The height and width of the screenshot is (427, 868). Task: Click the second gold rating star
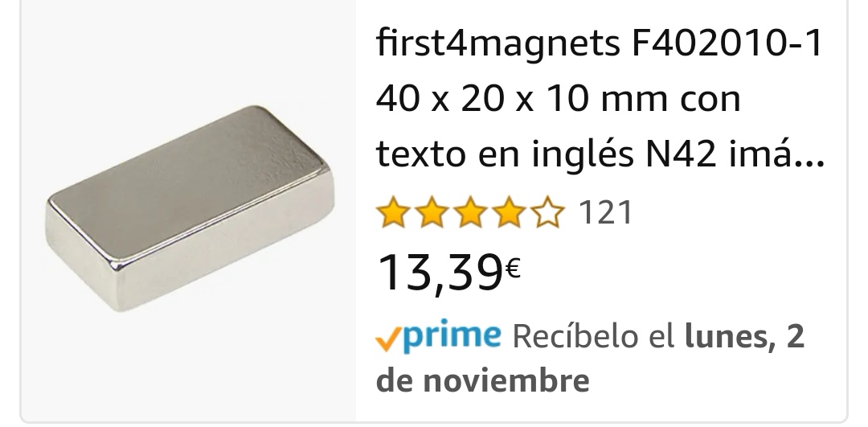(432, 212)
